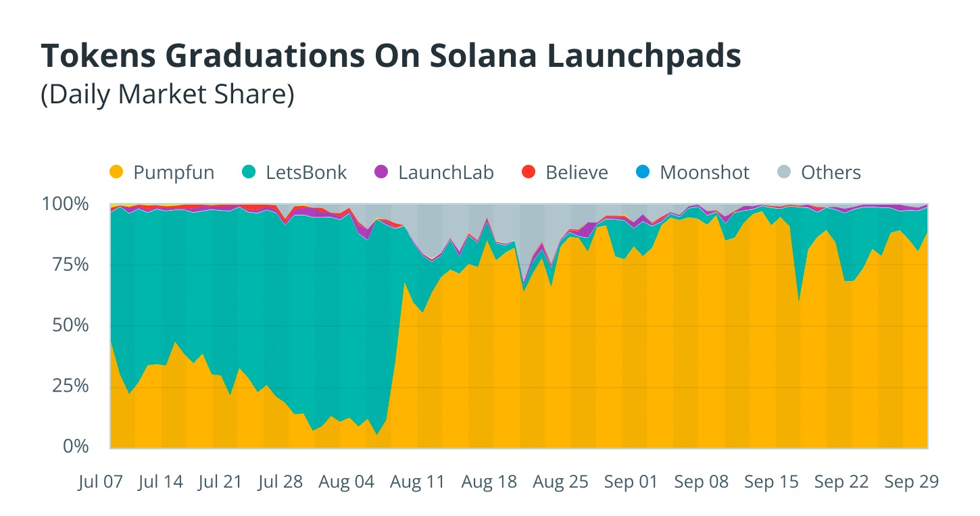Click the purple LaunchLab legend dot
The width and height of the screenshot is (980, 516).
pyautogui.click(x=382, y=172)
